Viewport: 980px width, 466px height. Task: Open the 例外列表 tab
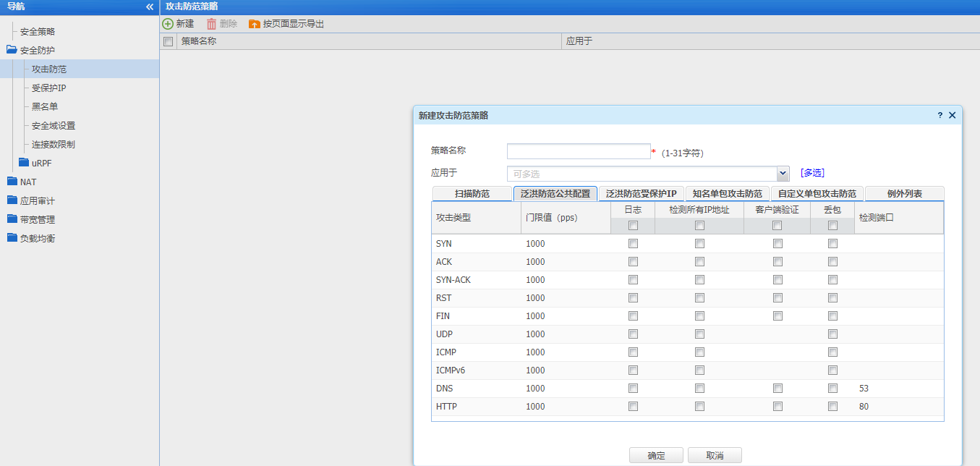tap(904, 194)
